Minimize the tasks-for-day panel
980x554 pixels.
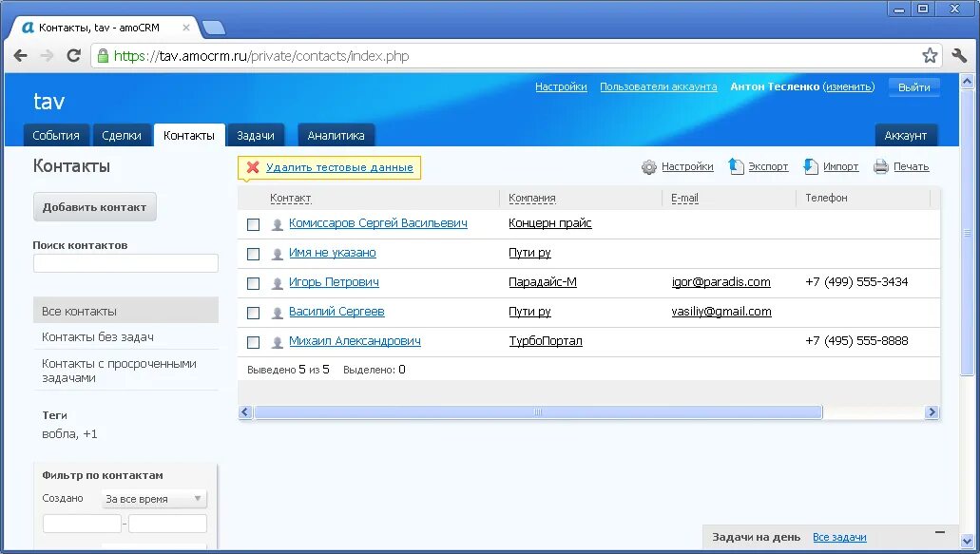[x=939, y=532]
